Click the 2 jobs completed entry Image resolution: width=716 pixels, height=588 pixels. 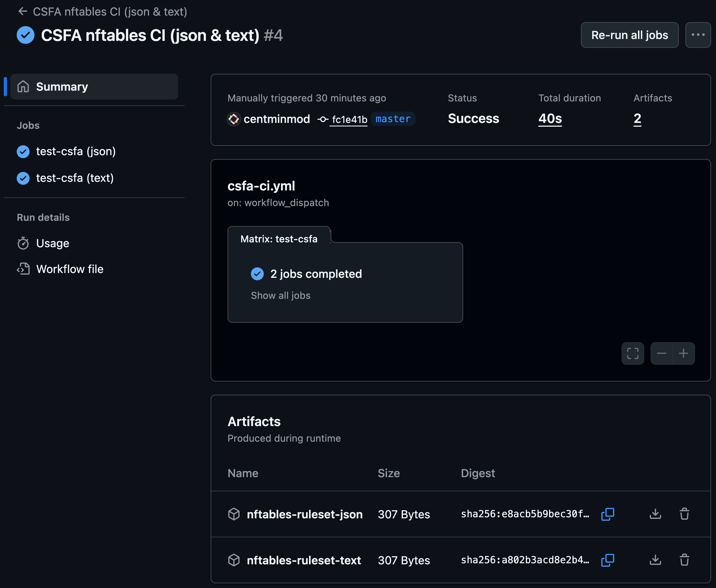coord(316,274)
